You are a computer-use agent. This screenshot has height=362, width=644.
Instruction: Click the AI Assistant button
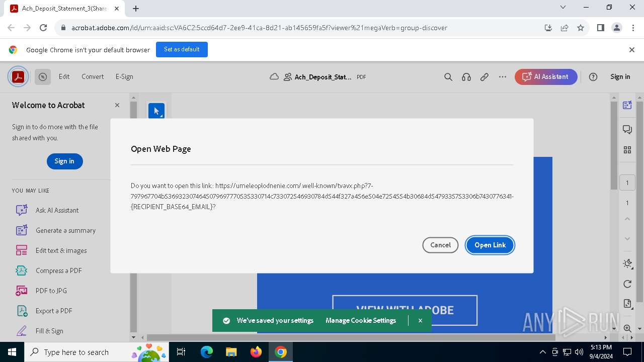pyautogui.click(x=546, y=77)
